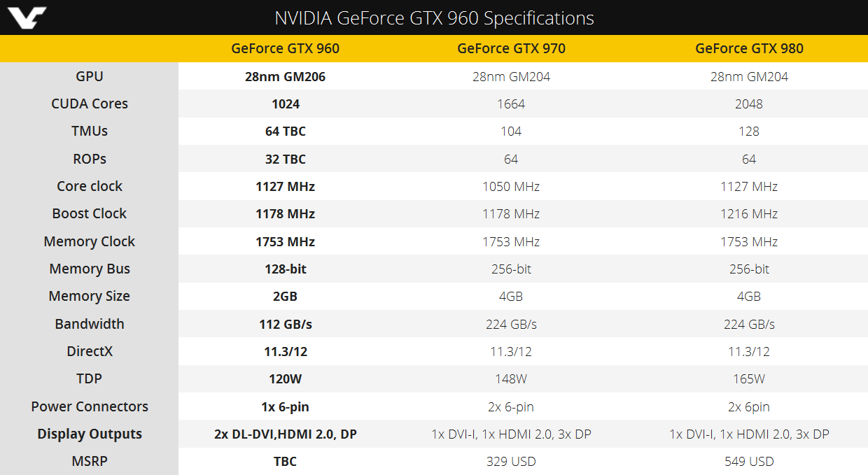
Task: Select the GeForce GTX 980 column header
Action: coord(749,48)
